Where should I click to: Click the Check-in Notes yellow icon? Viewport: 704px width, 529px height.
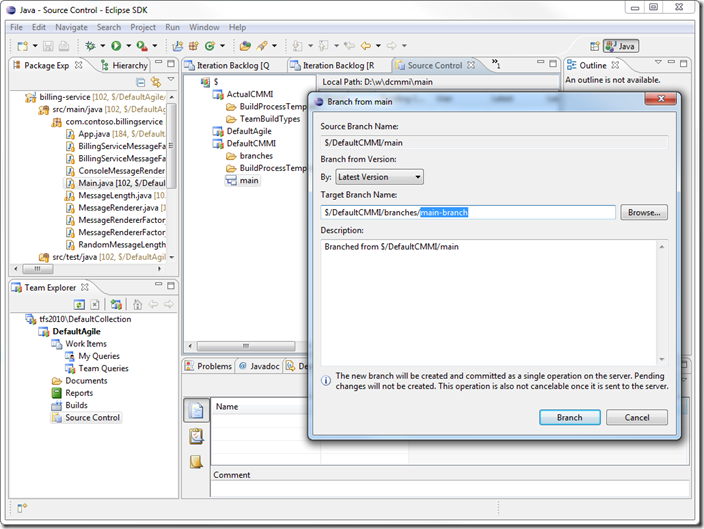point(196,462)
